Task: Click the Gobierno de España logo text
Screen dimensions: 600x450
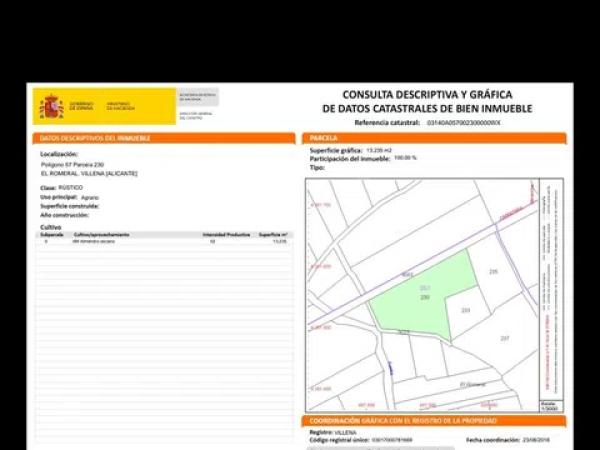Action: tap(82, 104)
